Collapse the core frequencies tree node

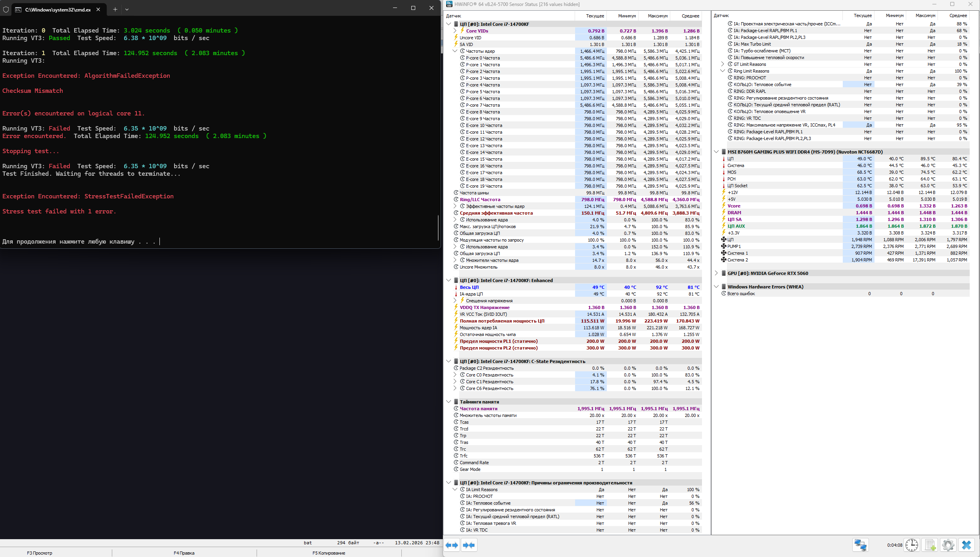455,51
